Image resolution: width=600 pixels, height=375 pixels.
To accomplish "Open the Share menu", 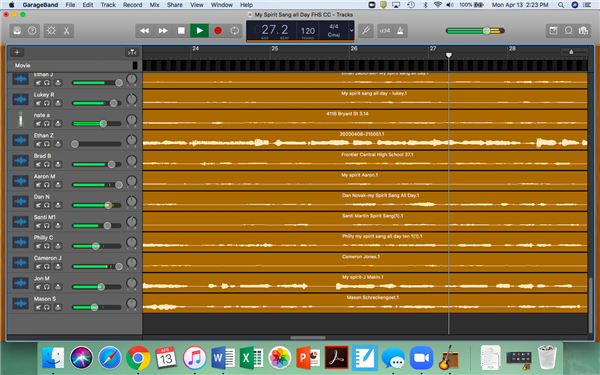I will click(174, 5).
